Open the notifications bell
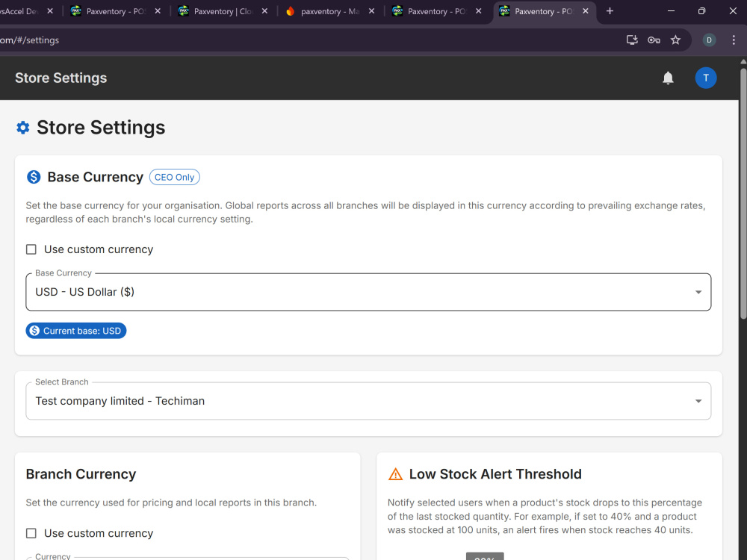 pos(668,78)
